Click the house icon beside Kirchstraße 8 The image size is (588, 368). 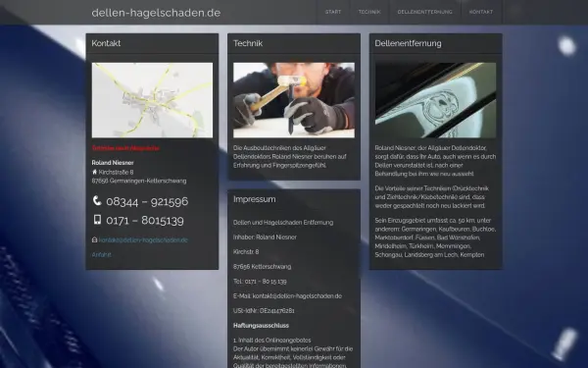tap(94, 172)
